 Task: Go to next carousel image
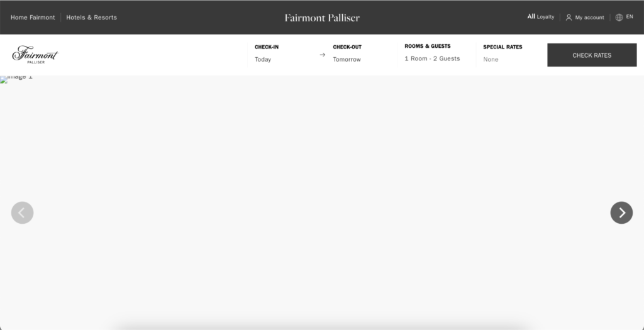point(621,212)
